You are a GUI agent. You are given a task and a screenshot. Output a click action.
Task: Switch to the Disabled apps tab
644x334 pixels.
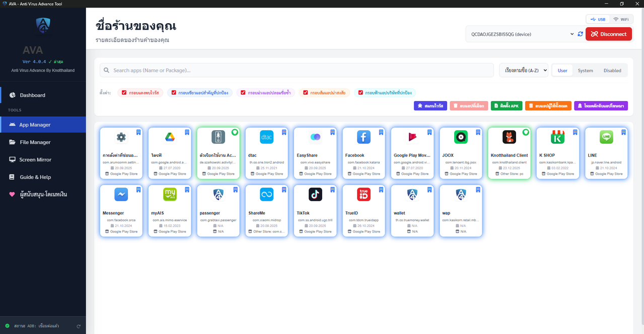[x=612, y=70]
